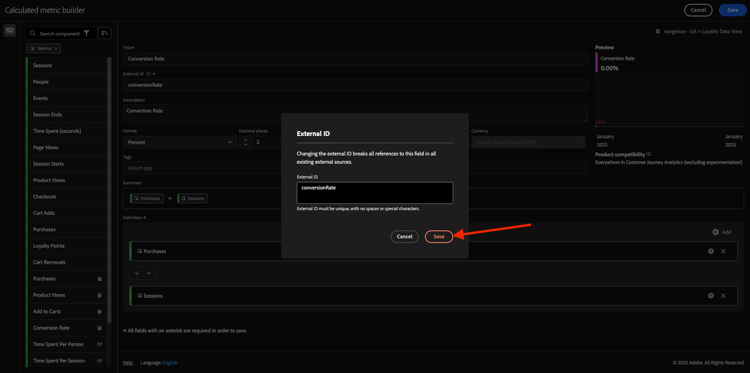Increase Decimal places with stepper up arrow
This screenshot has width=750, height=373.
click(x=245, y=140)
